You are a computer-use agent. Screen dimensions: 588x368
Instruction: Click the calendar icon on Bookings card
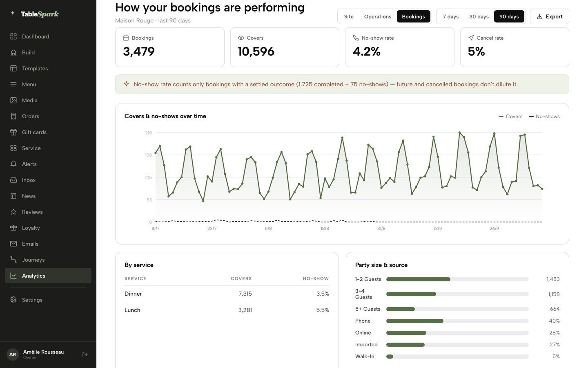pos(126,38)
